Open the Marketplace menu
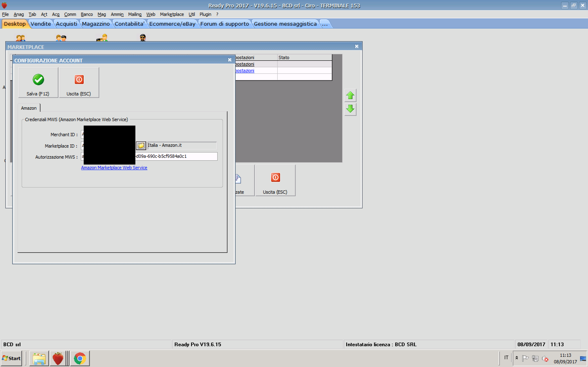 point(172,14)
